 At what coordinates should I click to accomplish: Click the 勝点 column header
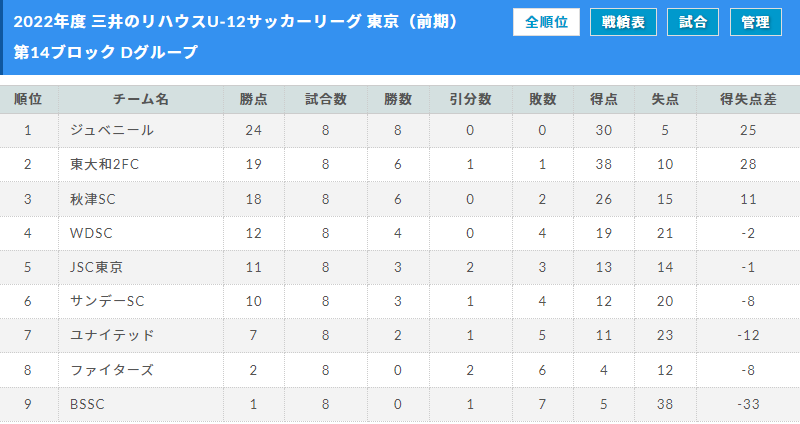(x=254, y=99)
